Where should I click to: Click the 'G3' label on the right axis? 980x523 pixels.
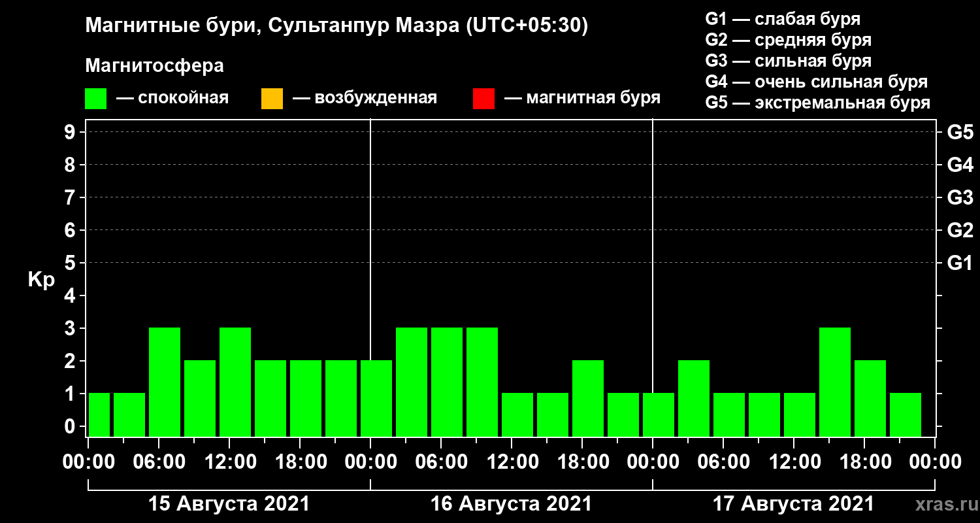click(960, 197)
